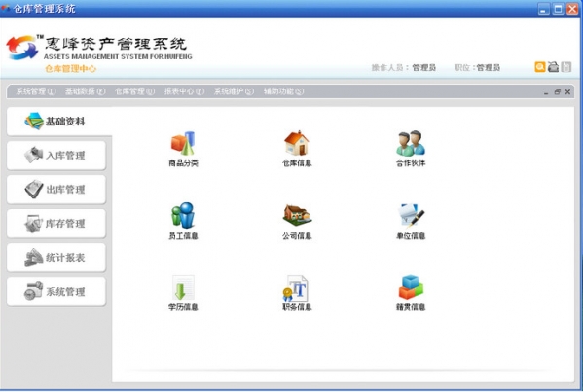The height and width of the screenshot is (392, 583).
Task: Open the 基础数据 menu
Action: point(85,91)
